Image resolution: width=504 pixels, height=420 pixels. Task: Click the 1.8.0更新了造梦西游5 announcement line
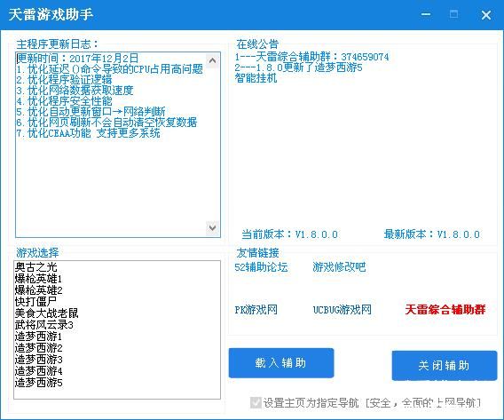coord(298,67)
